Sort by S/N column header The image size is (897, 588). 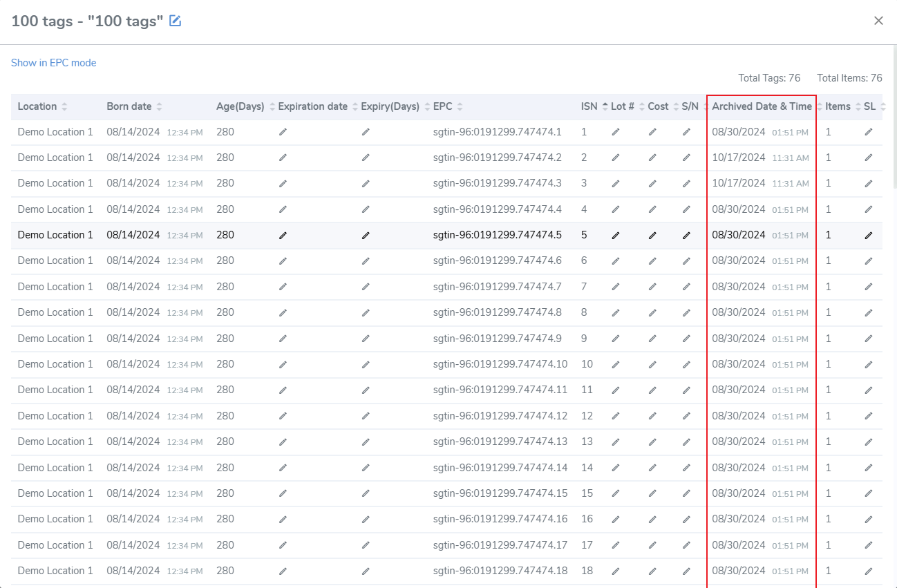695,106
